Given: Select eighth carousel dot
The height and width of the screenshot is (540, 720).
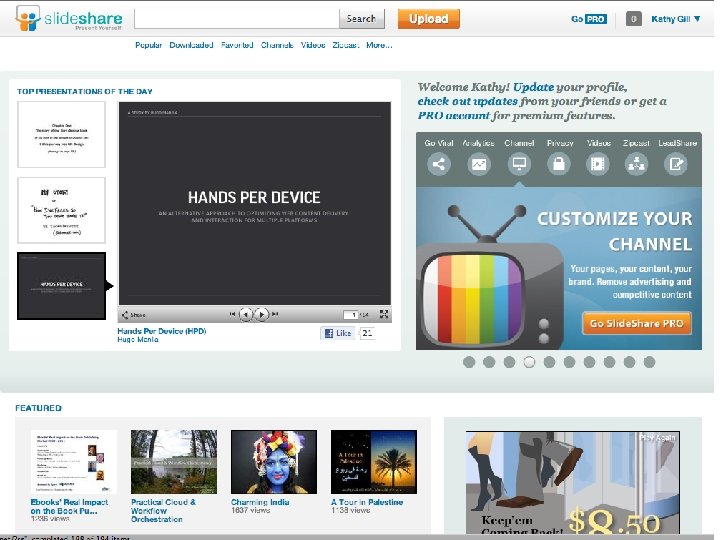Looking at the screenshot, I should (609, 362).
